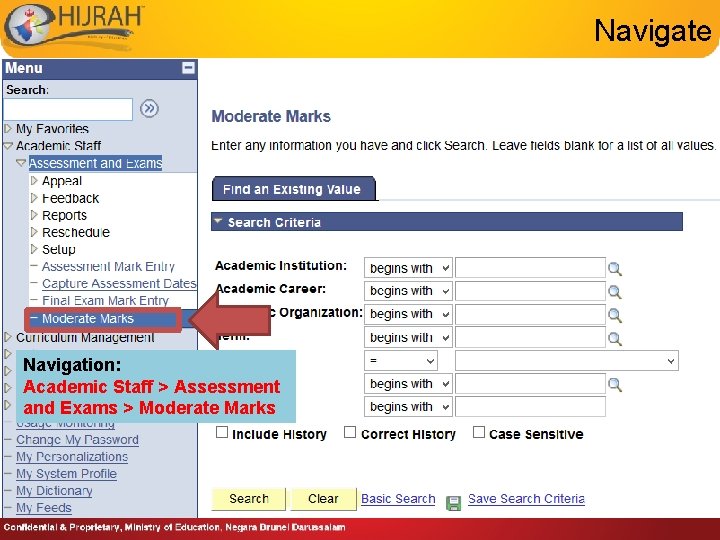This screenshot has height=540, width=720.
Task: Open Assessment Mark Entry menu item
Action: (108, 267)
